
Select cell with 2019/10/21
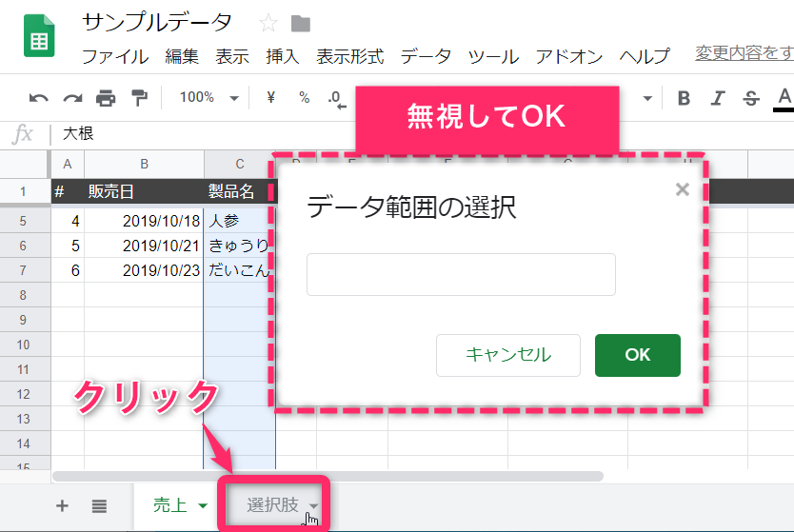pyautogui.click(x=145, y=246)
